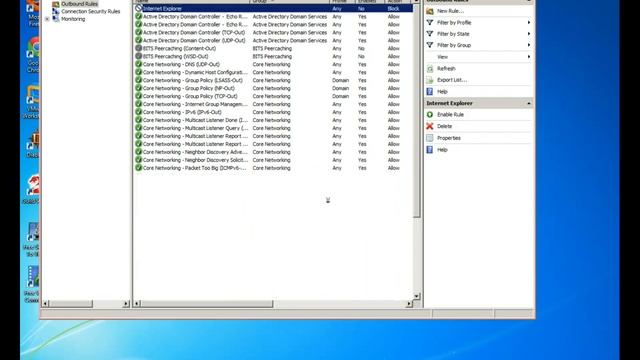
Task: Click Core Networking IPv6 (IPv6-Out) rule icon
Action: (138, 112)
